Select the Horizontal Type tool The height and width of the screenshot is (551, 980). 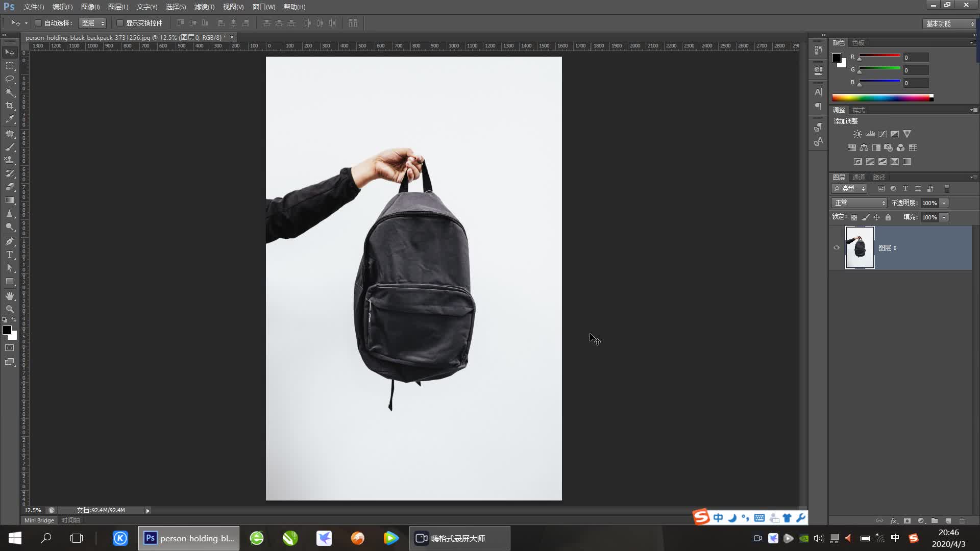click(x=10, y=255)
